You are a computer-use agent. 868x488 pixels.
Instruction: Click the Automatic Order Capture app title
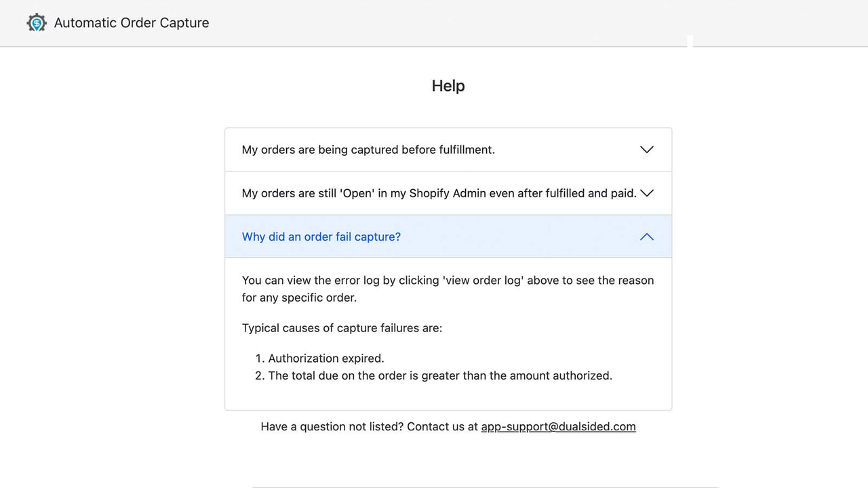click(132, 22)
